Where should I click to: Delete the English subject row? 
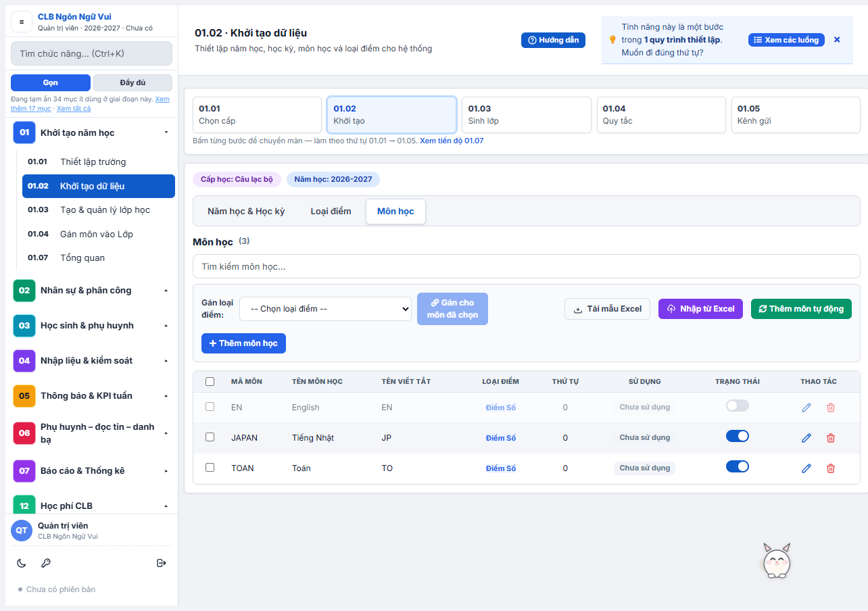point(831,408)
